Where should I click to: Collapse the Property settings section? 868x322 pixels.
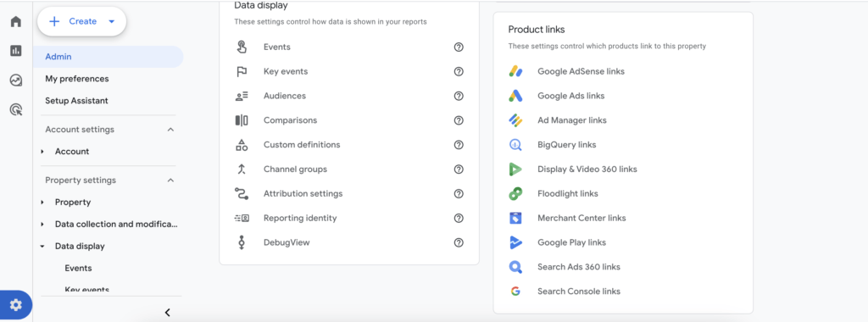point(170,180)
